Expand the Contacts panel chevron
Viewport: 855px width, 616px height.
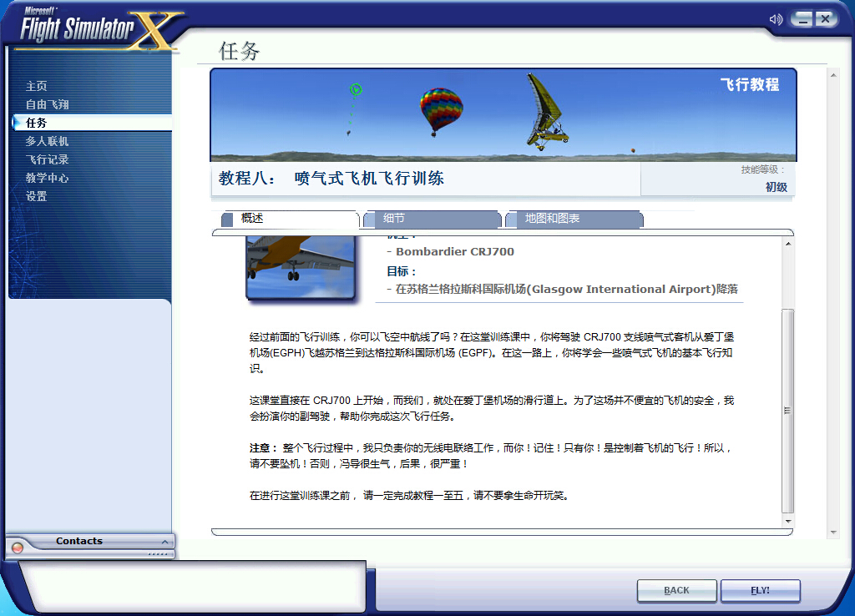point(164,542)
